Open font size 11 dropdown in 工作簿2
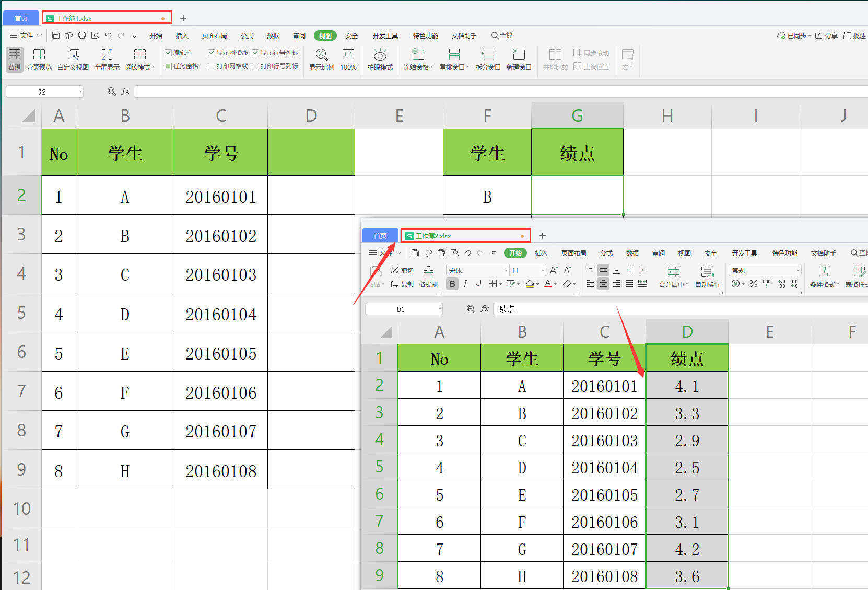Screen dimensions: 868x590 543,270
